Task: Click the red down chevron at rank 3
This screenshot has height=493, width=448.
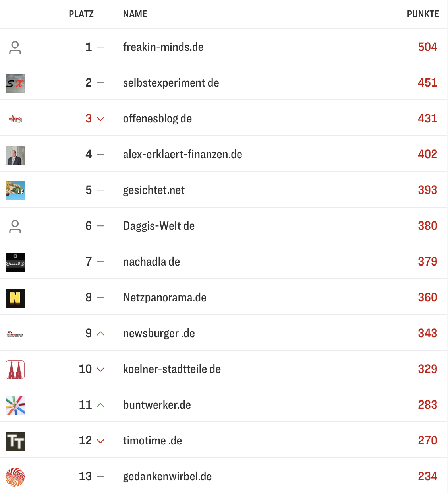Action: point(101,119)
